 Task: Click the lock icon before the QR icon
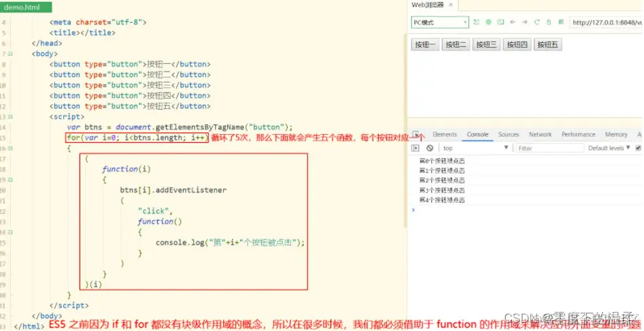pyautogui.click(x=549, y=22)
